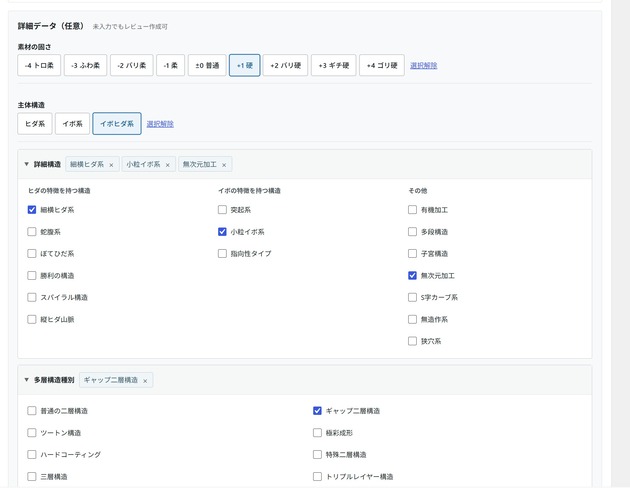The height and width of the screenshot is (495, 630).
Task: Check the S字カーブ系 checkbox
Action: (x=412, y=297)
